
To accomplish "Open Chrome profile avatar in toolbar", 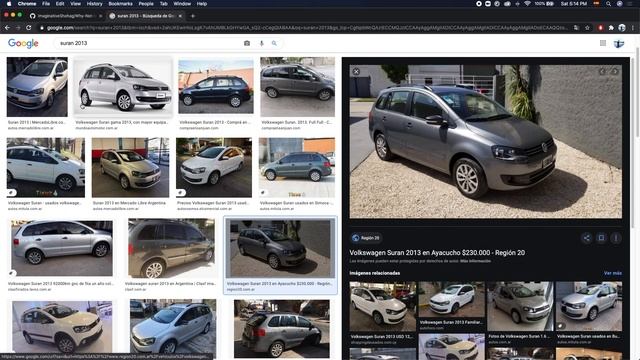I will [622, 28].
